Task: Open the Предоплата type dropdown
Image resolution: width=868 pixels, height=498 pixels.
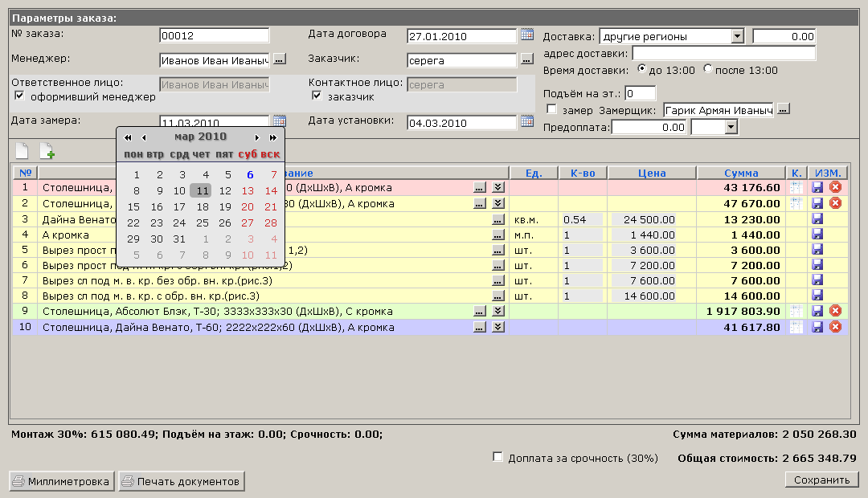Action: (731, 127)
